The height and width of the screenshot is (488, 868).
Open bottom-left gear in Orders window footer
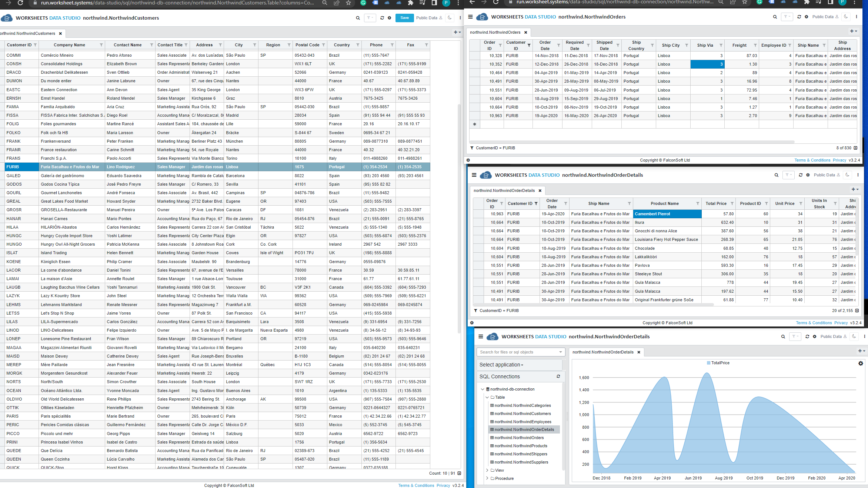coord(468,160)
